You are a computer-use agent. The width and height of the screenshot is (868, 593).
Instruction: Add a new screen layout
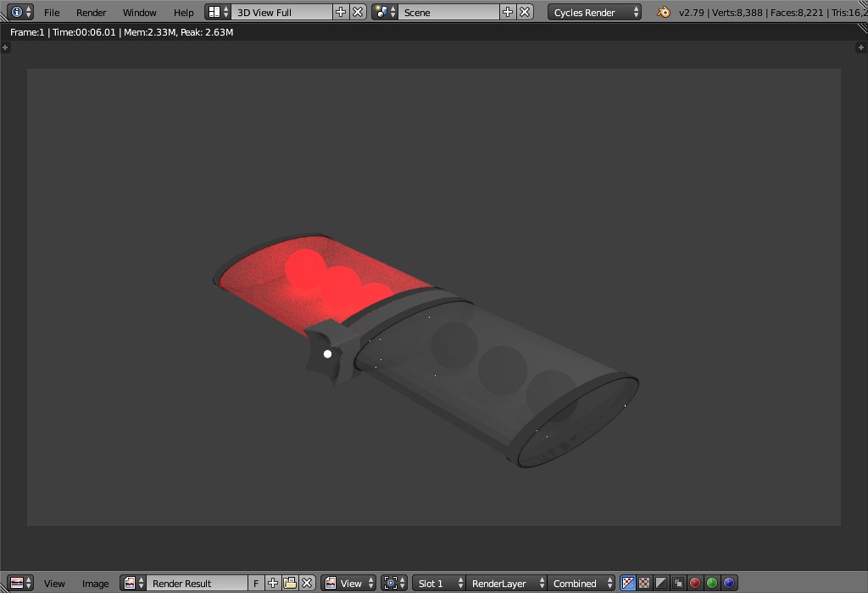tap(341, 12)
